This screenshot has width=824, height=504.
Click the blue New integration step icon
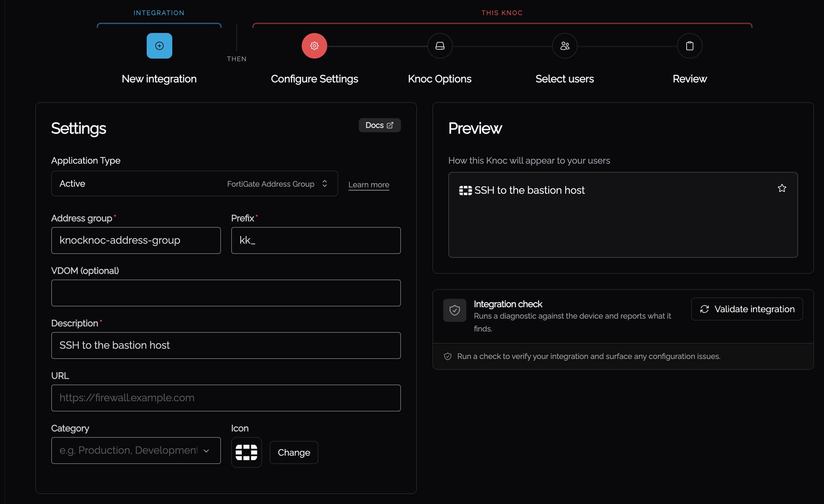(159, 46)
